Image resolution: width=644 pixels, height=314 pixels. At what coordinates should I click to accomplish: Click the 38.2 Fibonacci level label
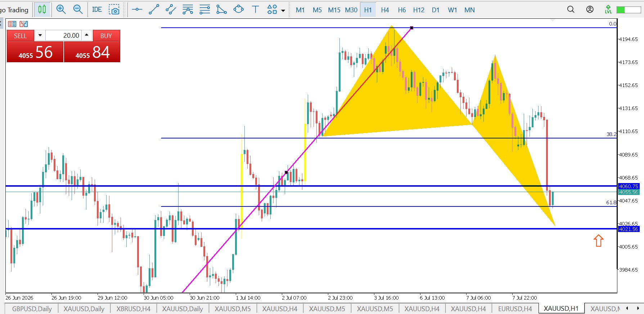pyautogui.click(x=611, y=134)
